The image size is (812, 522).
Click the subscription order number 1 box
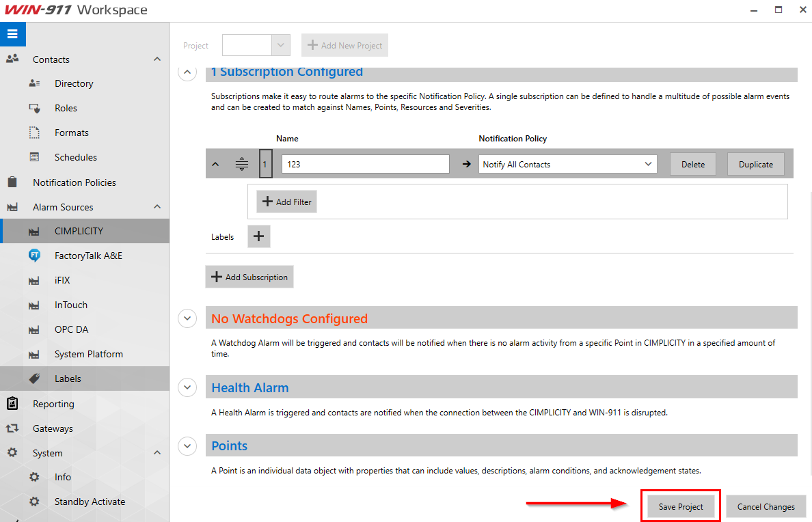tap(265, 164)
